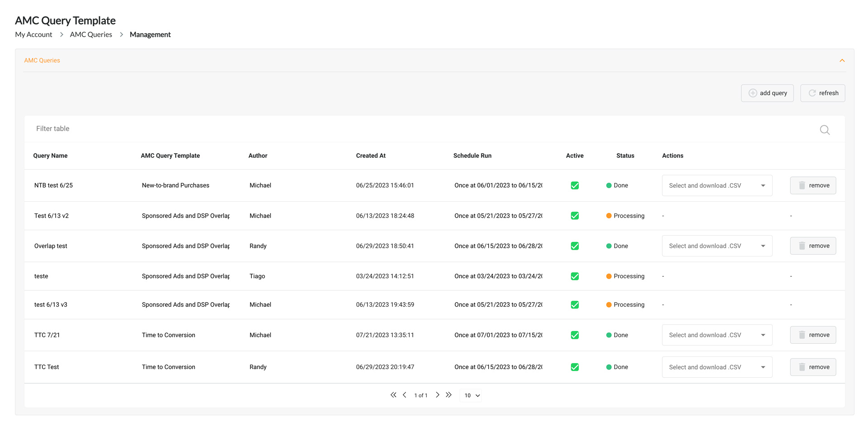Sort by Created At column header
The width and height of the screenshot is (868, 432).
pyautogui.click(x=371, y=156)
